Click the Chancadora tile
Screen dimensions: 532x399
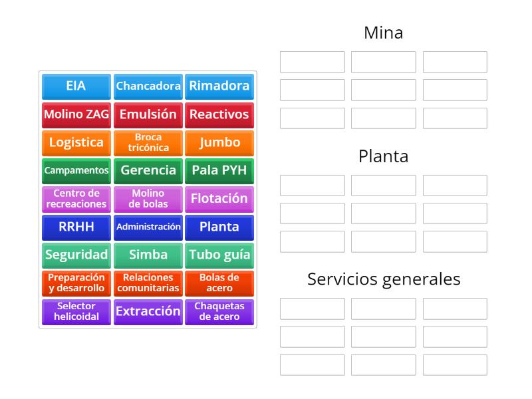[148, 86]
